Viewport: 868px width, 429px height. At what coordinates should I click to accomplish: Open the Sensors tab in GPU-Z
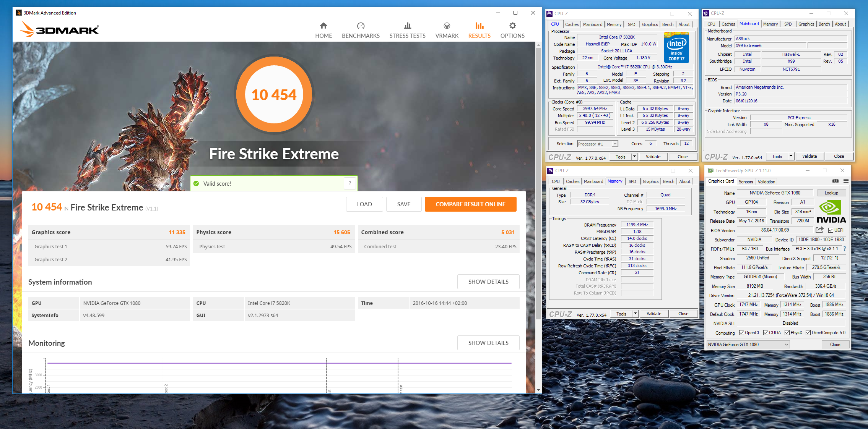point(746,182)
